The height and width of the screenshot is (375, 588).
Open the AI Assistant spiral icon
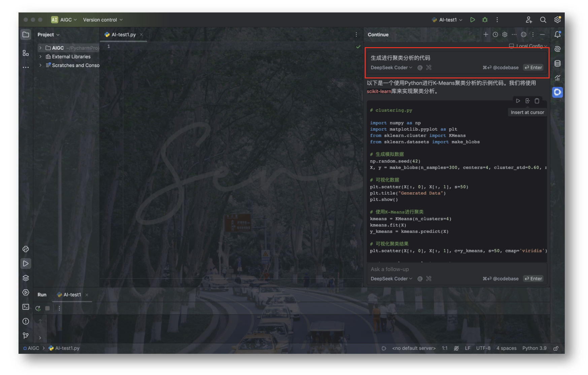(557, 49)
